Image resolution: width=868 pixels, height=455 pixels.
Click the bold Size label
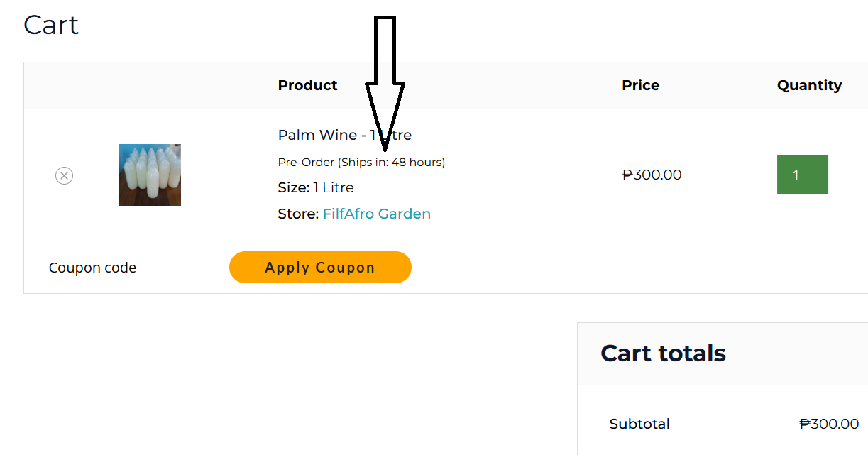293,187
